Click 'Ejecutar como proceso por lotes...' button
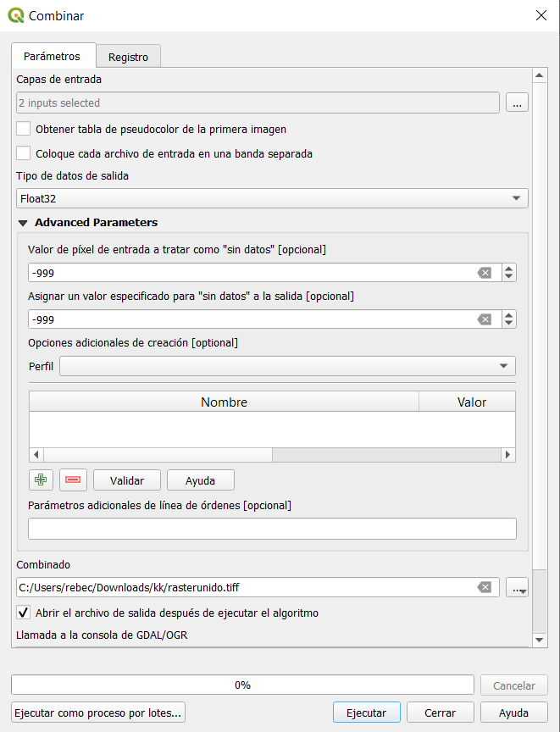Viewport: 560px width, 732px height. (98, 713)
